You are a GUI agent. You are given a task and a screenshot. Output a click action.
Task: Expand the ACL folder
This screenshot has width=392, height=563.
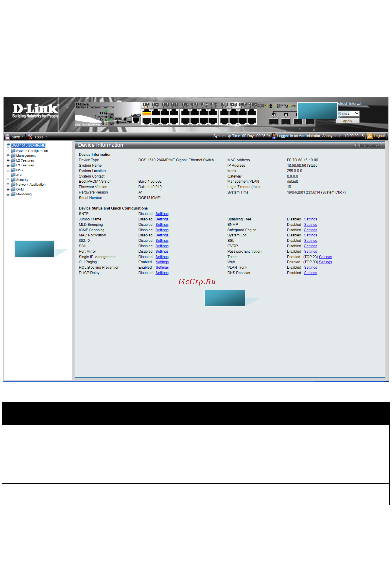[x=8, y=175]
